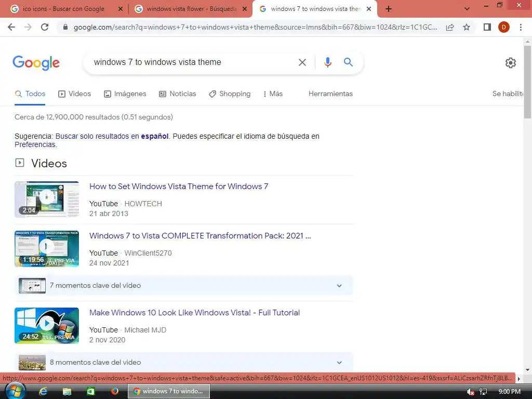The image size is (532, 399).
Task: Play the 1:19:56 video thumbnail
Action: tap(47, 249)
